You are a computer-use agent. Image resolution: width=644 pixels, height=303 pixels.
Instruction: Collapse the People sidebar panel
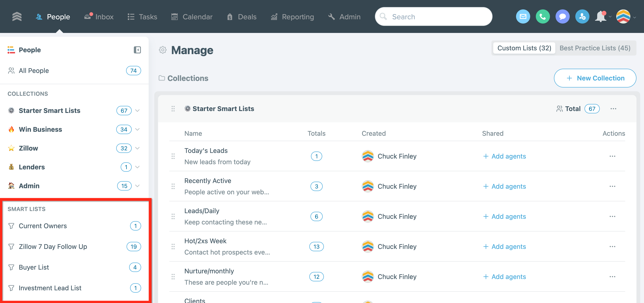137,50
